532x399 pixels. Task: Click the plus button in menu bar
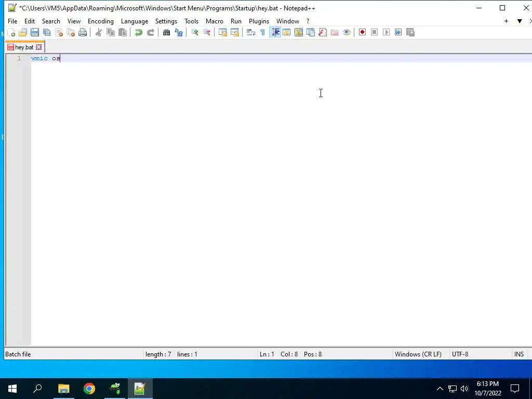[x=506, y=21]
